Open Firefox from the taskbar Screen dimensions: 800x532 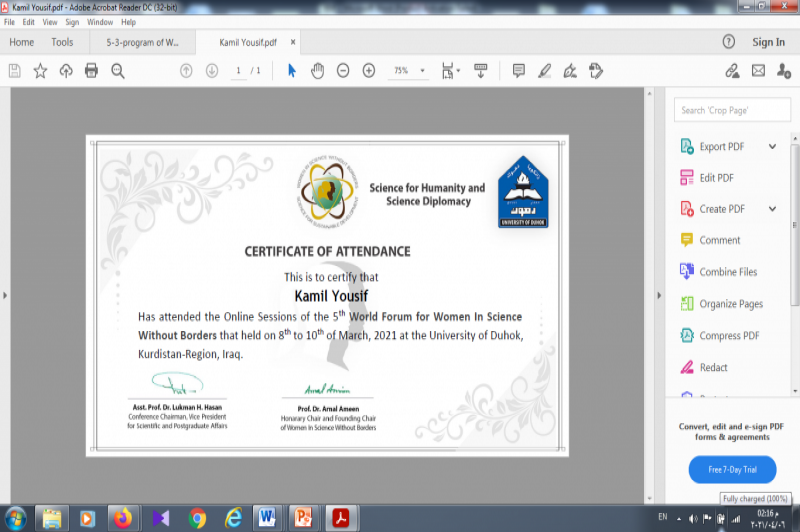123,517
